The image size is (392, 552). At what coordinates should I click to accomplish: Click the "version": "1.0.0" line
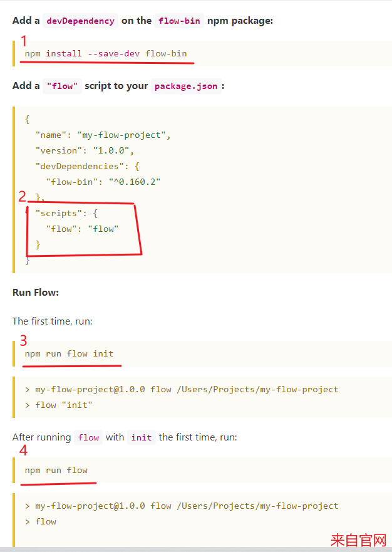85,150
